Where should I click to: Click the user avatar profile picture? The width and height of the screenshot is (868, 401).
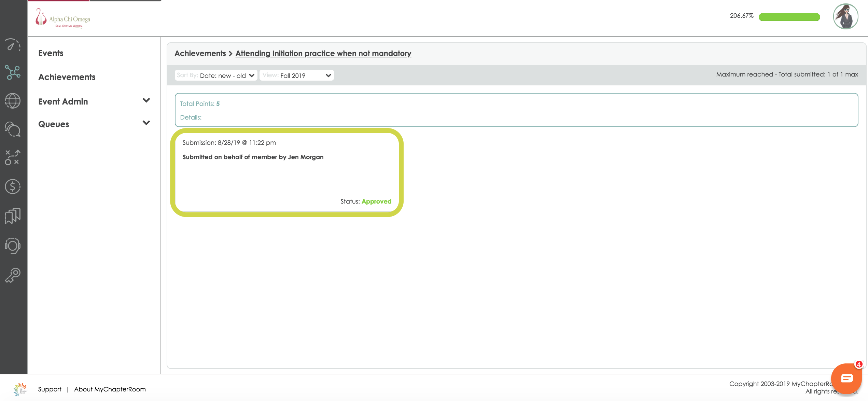(845, 17)
